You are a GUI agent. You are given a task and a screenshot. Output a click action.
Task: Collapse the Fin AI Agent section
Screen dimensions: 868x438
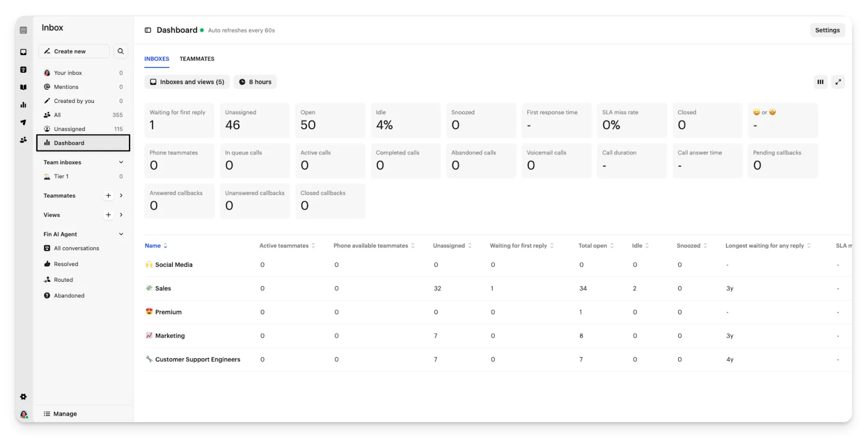(x=121, y=234)
